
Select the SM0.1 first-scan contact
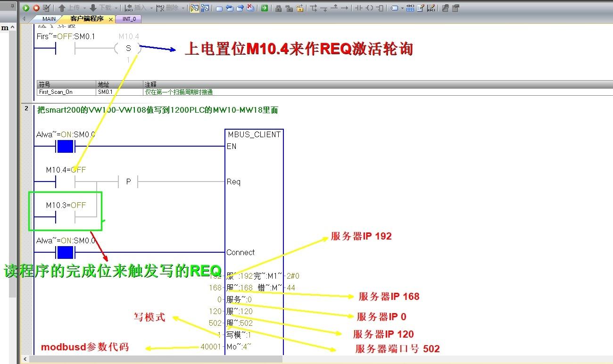point(65,48)
